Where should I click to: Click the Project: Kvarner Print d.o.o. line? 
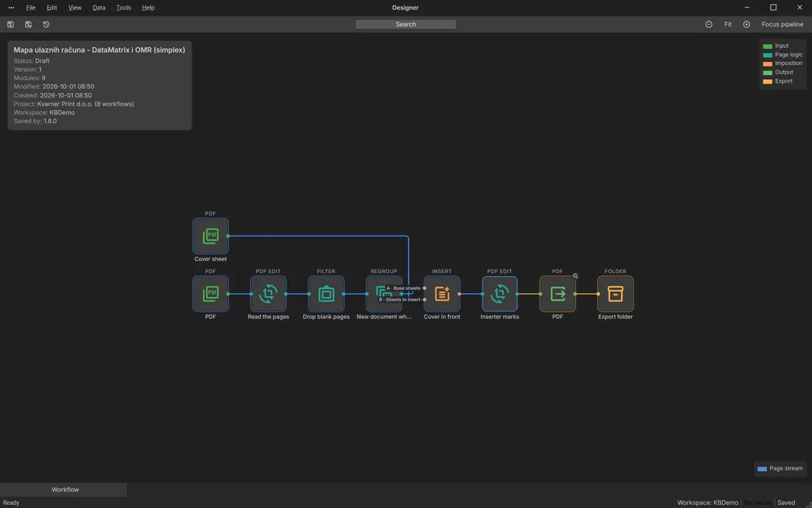pyautogui.click(x=74, y=103)
